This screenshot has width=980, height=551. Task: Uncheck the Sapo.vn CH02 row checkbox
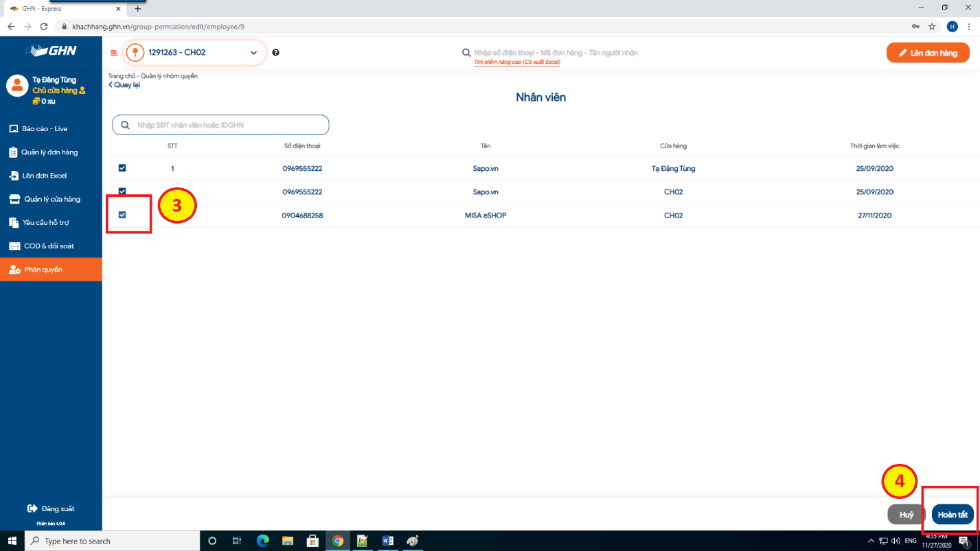[x=122, y=191]
